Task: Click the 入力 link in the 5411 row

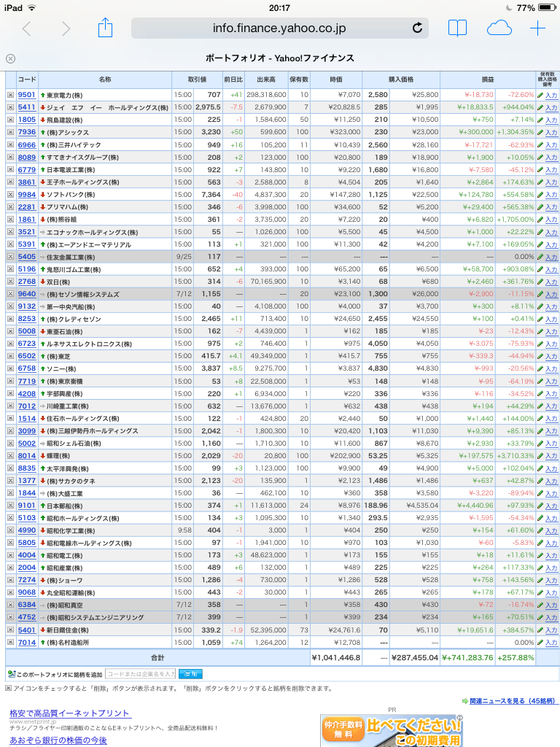Action: 551,108
